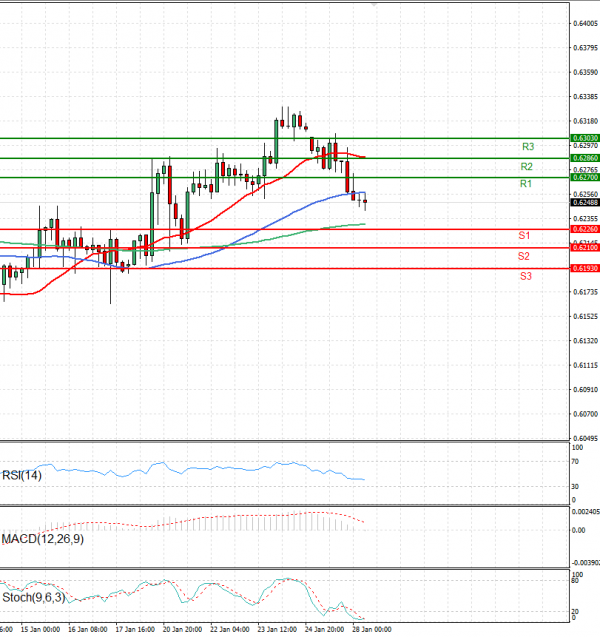Click the S3 support label

(526, 276)
